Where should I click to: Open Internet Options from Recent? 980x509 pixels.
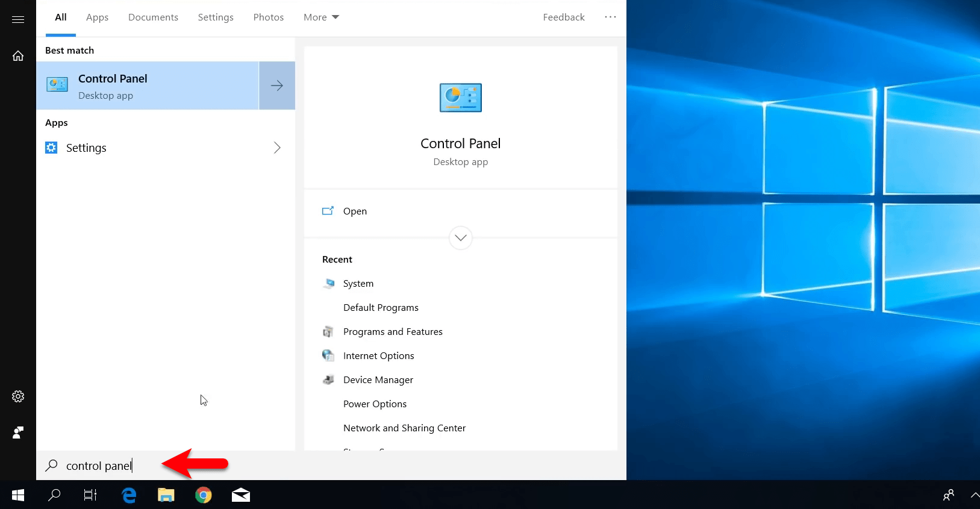[379, 355]
